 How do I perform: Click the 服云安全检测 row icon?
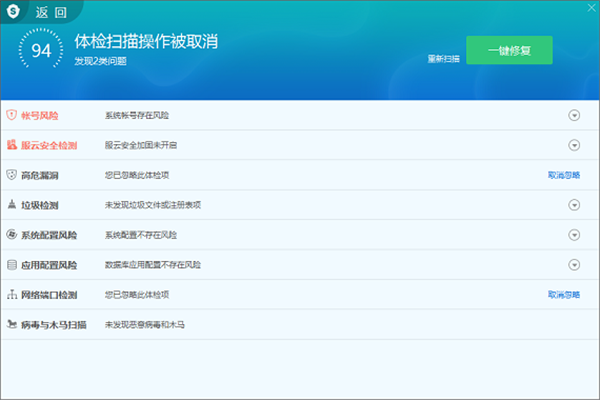click(x=12, y=145)
